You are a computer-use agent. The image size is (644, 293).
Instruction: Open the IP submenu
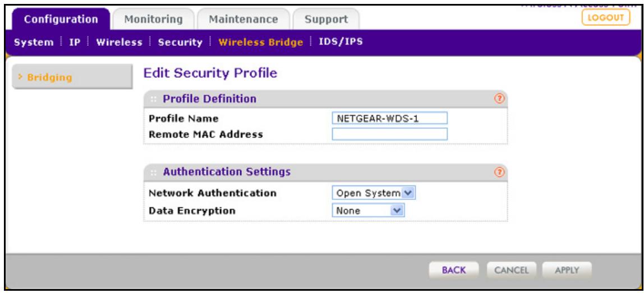tap(75, 42)
